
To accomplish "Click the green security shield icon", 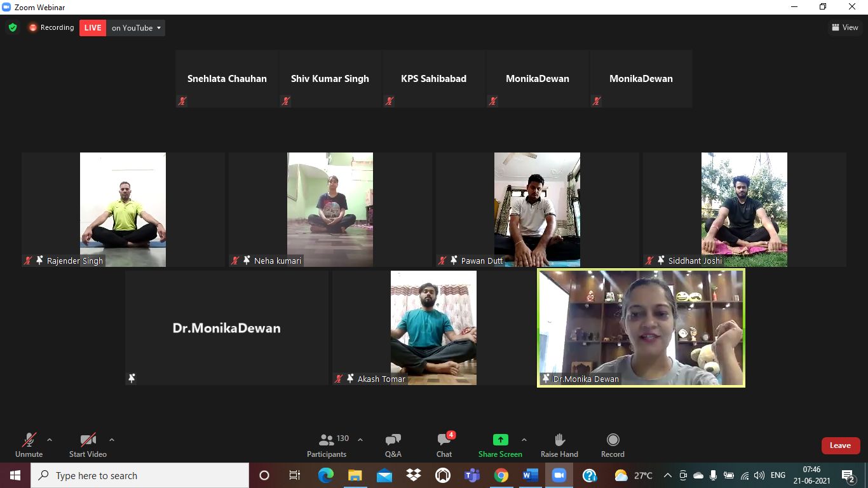I will [x=12, y=27].
